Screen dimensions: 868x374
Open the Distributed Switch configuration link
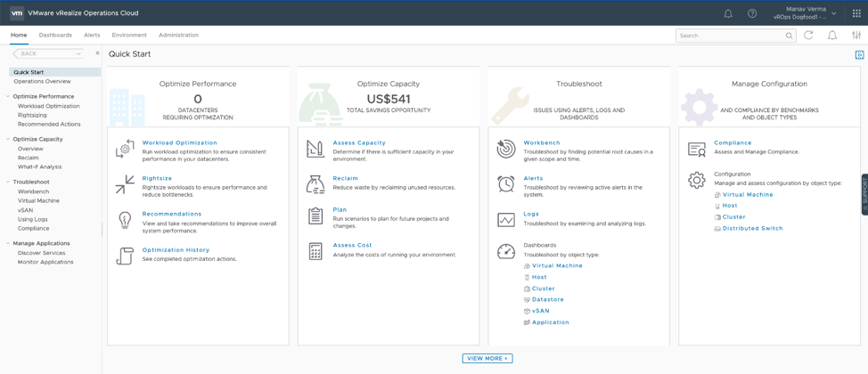[x=752, y=228]
